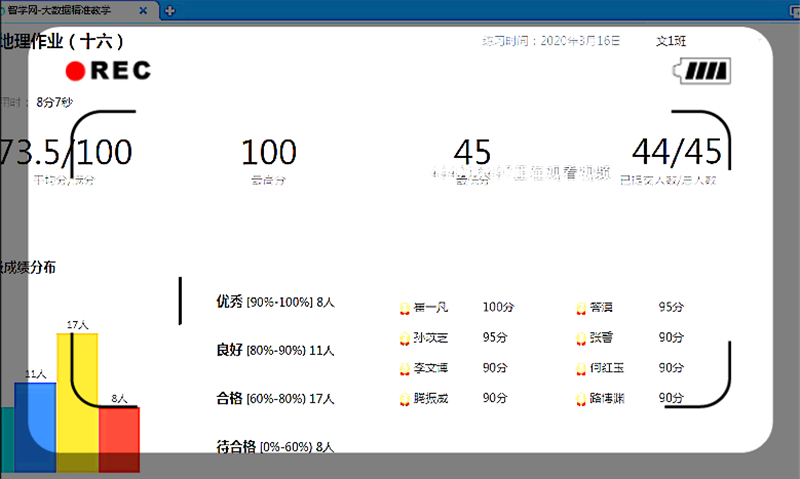Click the battery level icon

coord(703,72)
